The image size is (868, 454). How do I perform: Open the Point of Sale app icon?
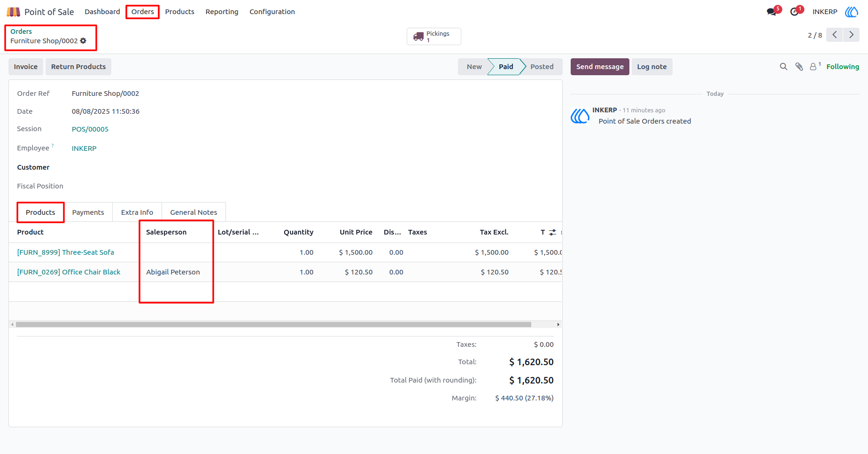(13, 12)
